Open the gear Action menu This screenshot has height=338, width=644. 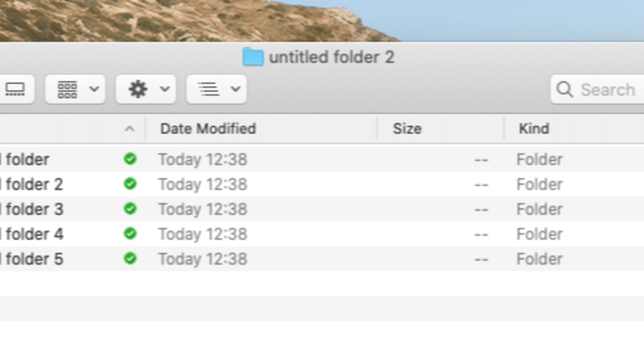click(145, 90)
